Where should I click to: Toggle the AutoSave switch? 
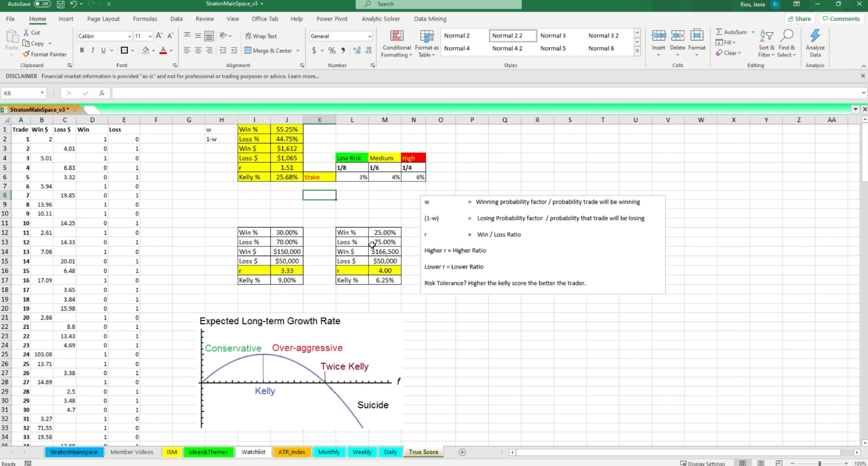tap(42, 4)
